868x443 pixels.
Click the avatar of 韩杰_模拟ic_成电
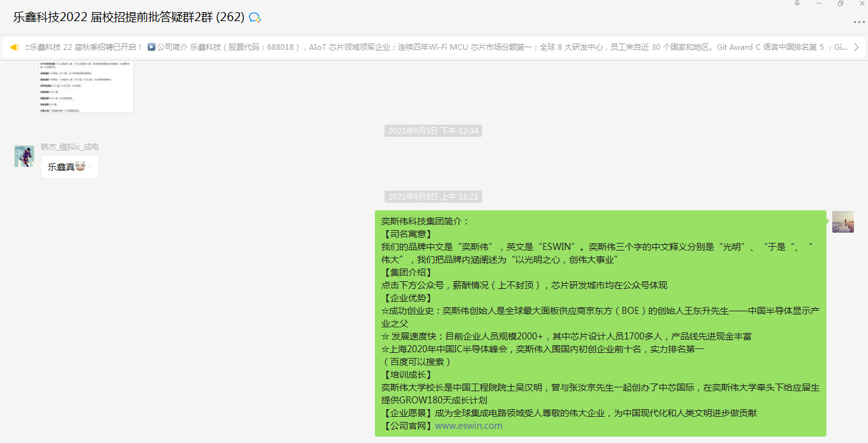24,156
